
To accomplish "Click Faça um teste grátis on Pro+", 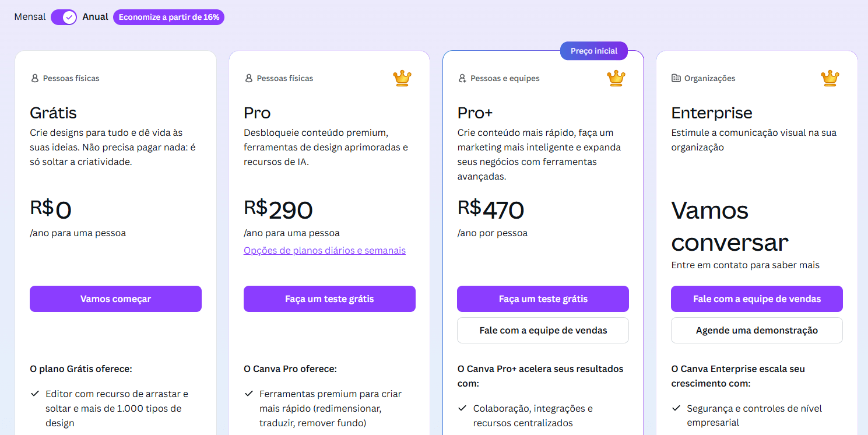I will pyautogui.click(x=543, y=299).
